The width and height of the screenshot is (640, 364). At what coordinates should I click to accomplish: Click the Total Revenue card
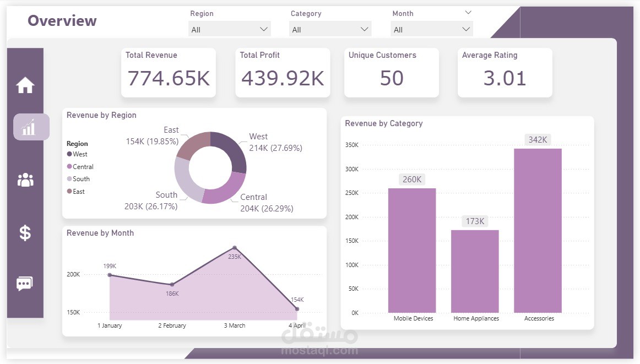(x=169, y=73)
